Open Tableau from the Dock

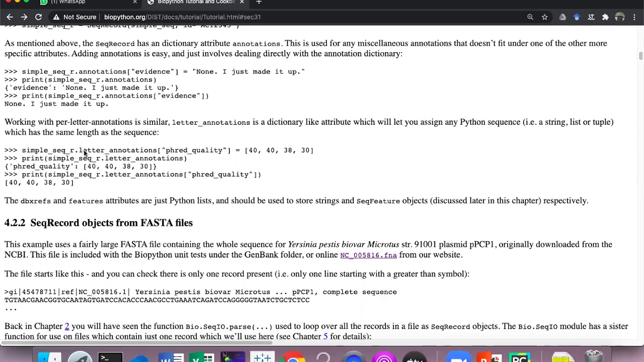(262, 357)
